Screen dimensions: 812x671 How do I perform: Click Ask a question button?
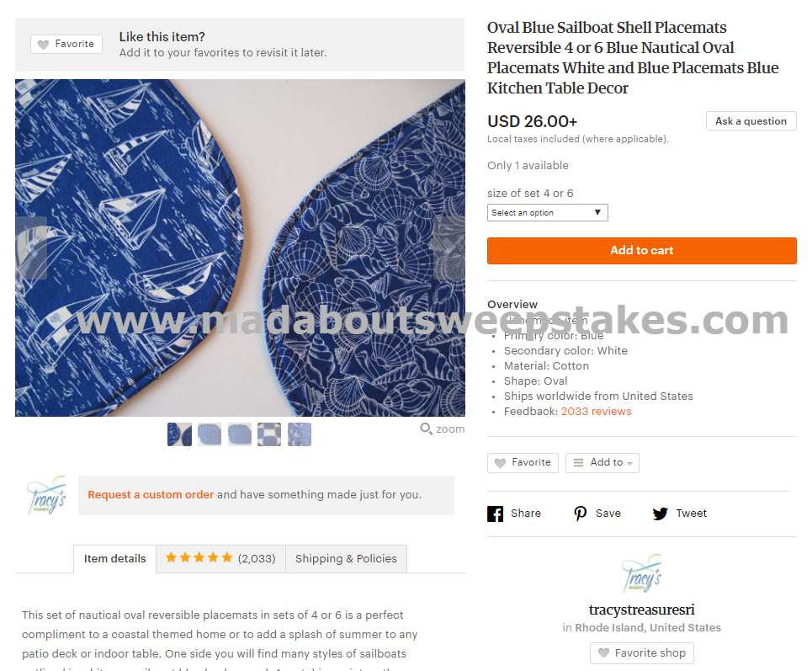tap(751, 121)
